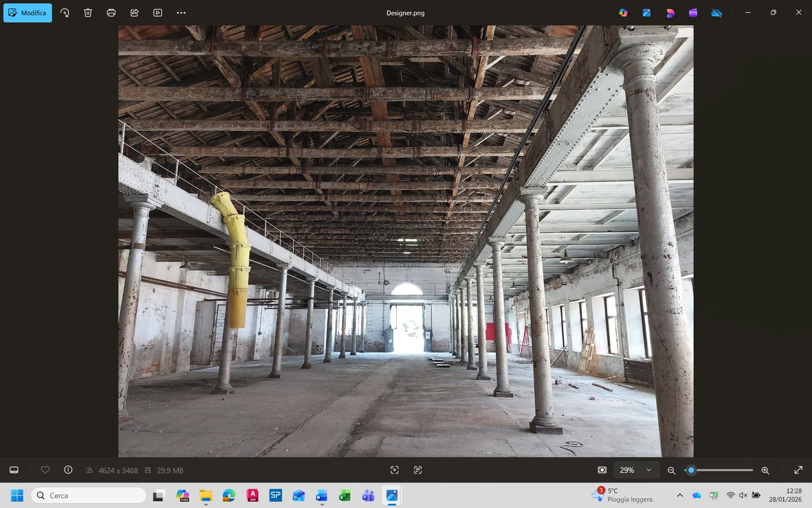The width and height of the screenshot is (812, 508).
Task: Click the 29.9 MB file size text
Action: (170, 471)
